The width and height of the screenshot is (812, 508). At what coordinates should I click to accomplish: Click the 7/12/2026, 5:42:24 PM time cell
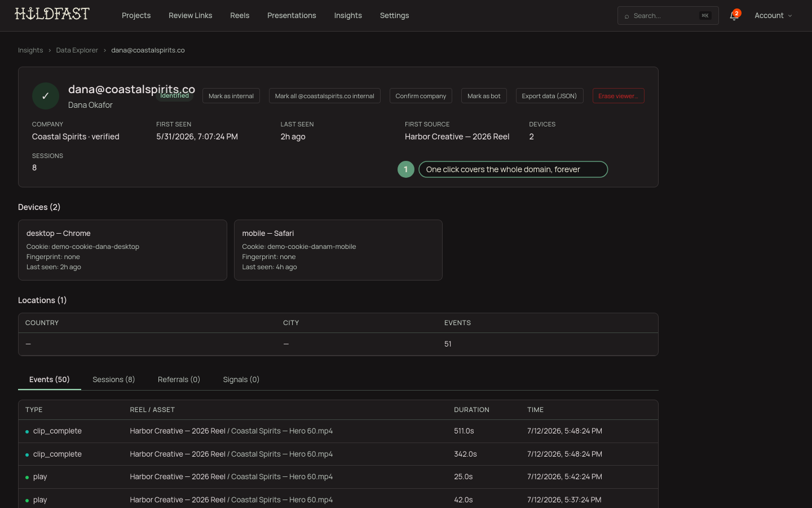coord(564,477)
